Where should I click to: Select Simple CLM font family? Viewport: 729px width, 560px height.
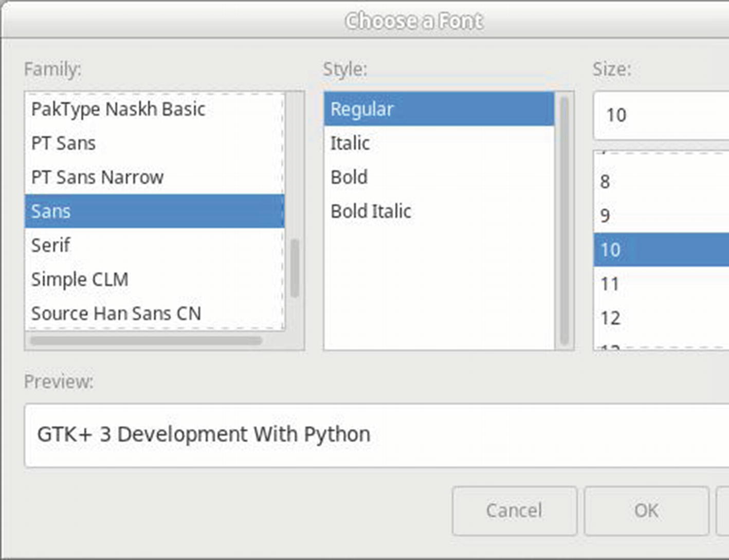[80, 280]
